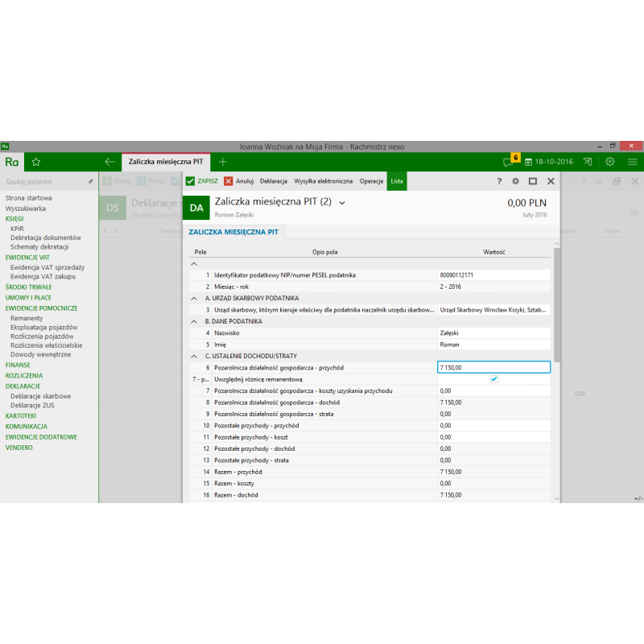Open a new tab with plus icon

(223, 162)
